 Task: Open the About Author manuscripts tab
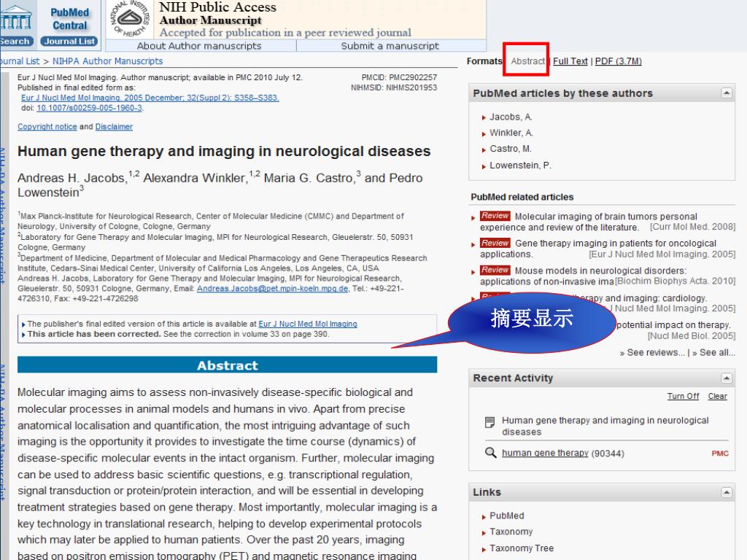199,46
